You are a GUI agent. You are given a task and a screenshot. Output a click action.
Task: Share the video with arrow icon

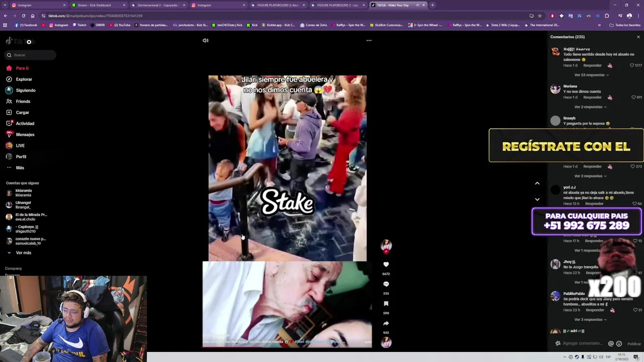click(x=386, y=323)
